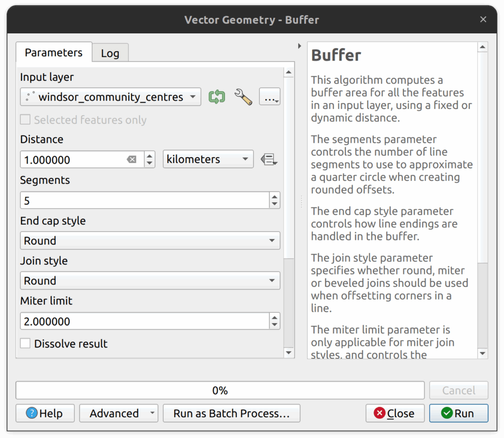
Task: Switch to the Log tab
Action: [x=110, y=53]
